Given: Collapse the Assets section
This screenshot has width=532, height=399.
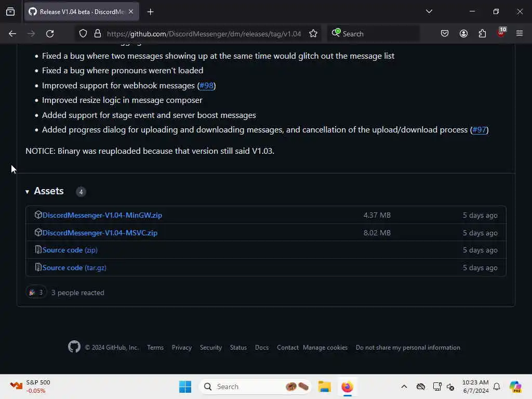Looking at the screenshot, I should click(45, 191).
